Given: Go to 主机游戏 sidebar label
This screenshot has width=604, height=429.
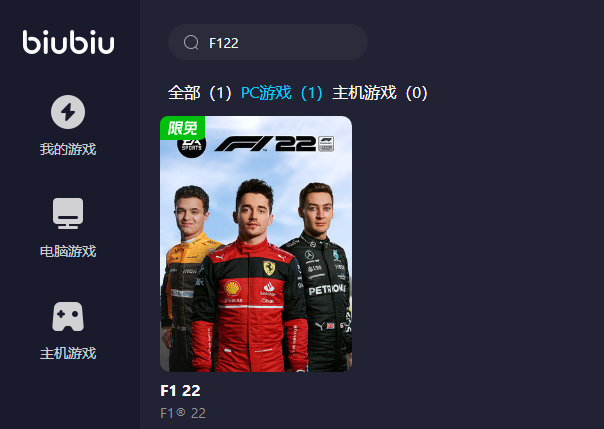Looking at the screenshot, I should click(x=68, y=353).
